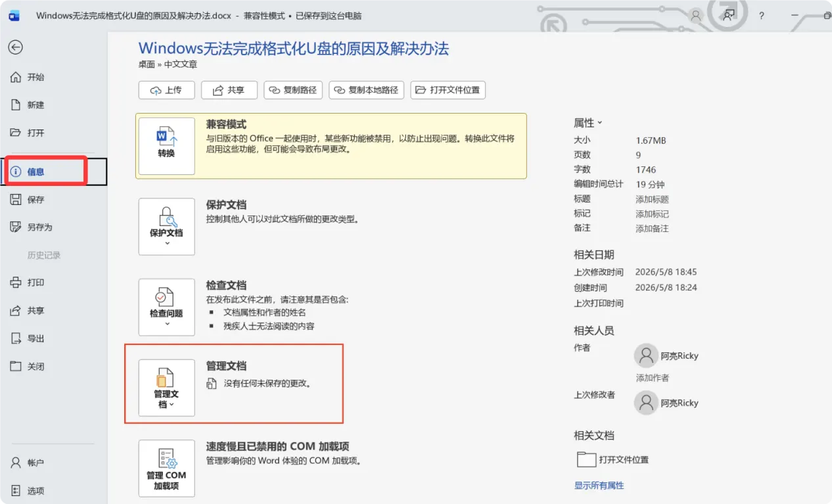Select 新建 in the sidebar
This screenshot has width=832, height=504.
tap(35, 105)
